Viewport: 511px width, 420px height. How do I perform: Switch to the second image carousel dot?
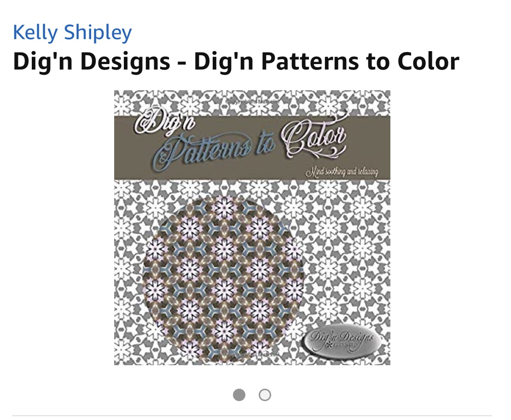click(265, 395)
